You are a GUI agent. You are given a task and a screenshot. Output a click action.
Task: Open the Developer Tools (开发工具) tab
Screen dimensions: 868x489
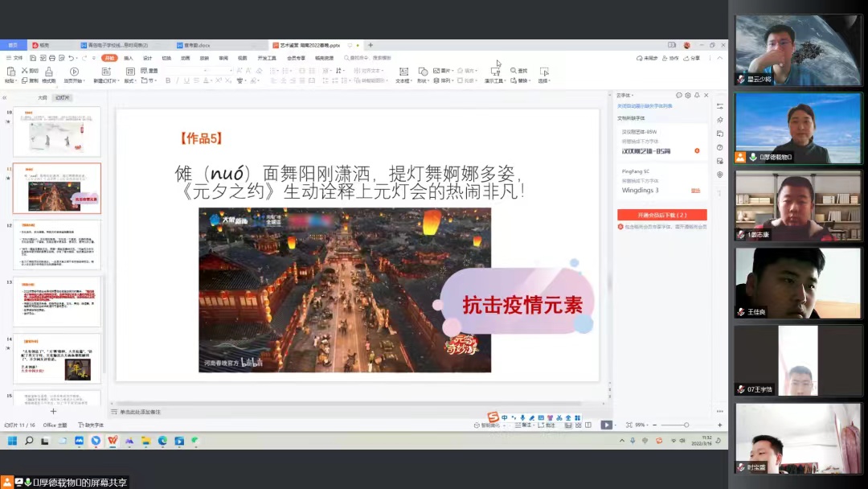pos(267,58)
